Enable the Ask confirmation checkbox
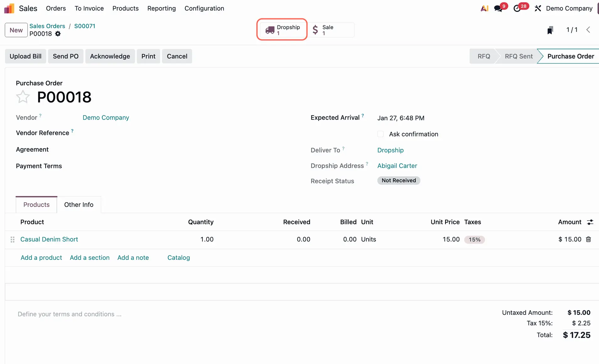 point(380,134)
